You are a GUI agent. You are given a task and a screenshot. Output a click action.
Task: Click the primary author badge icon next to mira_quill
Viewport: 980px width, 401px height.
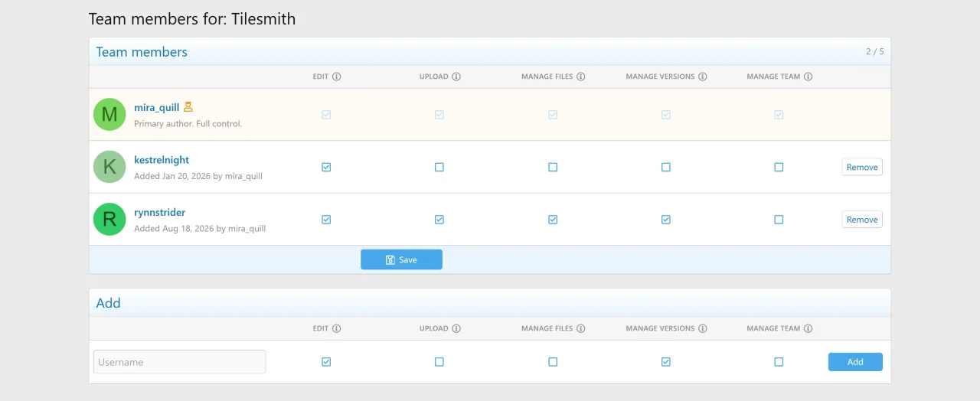188,107
